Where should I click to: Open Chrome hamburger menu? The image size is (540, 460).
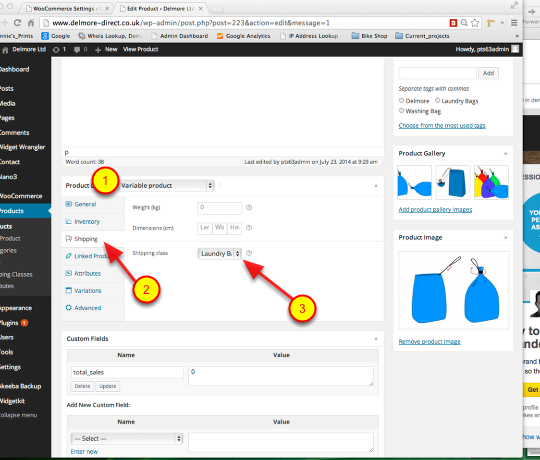coord(514,23)
